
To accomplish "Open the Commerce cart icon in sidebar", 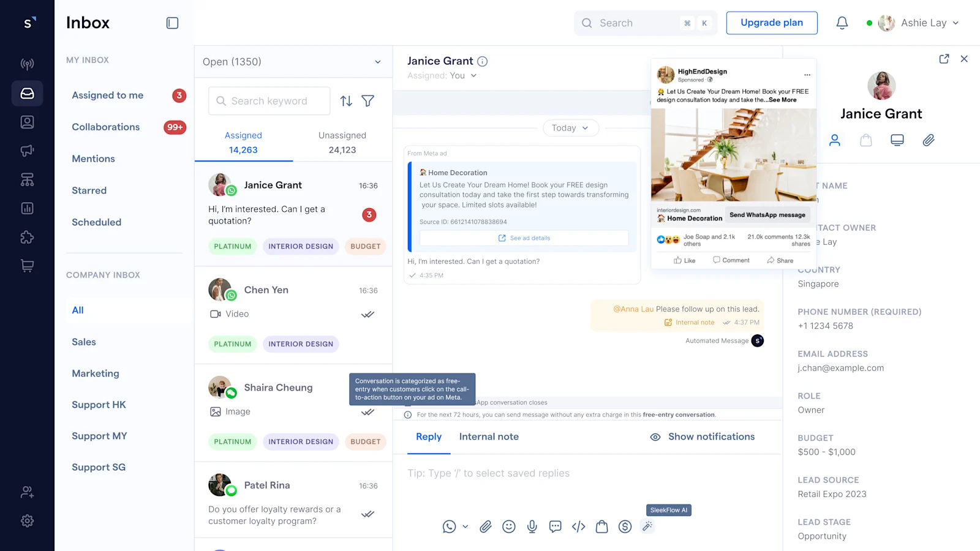I will click(x=27, y=266).
